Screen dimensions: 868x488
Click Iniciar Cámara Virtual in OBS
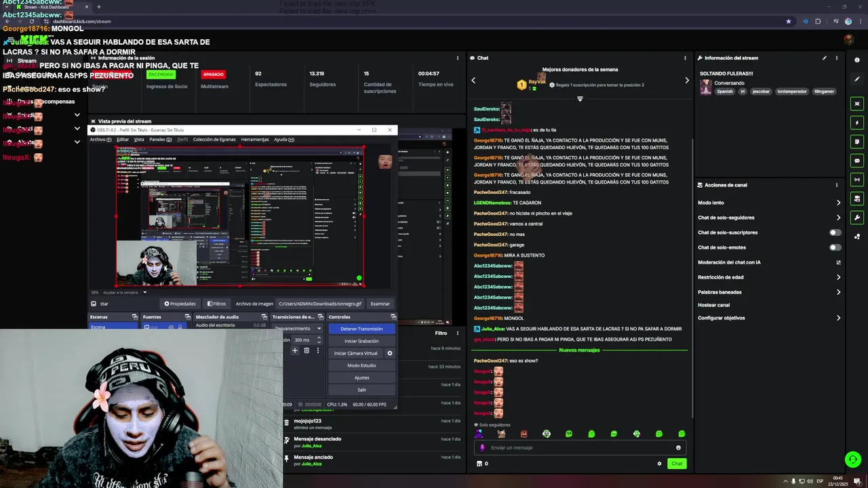[x=356, y=353]
